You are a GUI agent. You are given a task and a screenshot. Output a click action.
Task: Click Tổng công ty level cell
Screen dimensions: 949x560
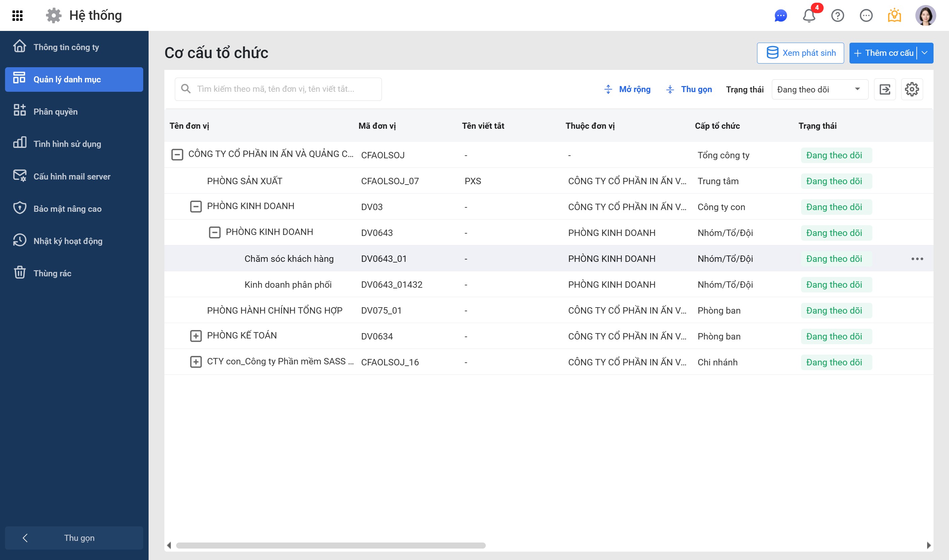point(723,155)
